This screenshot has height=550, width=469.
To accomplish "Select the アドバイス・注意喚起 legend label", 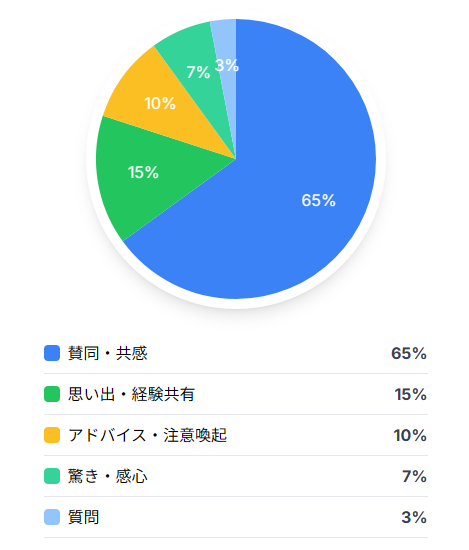I will 148,435.
